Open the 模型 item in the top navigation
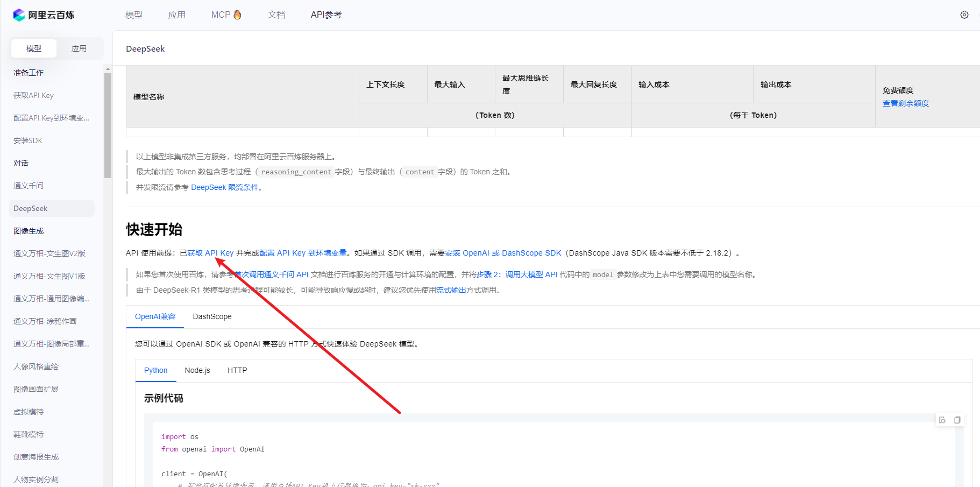 tap(134, 15)
